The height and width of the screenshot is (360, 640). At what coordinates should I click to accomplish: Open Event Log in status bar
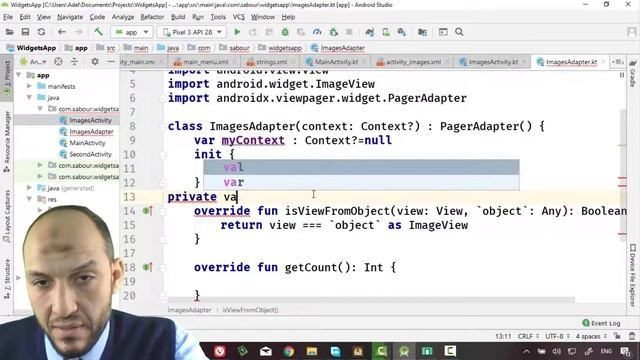click(x=601, y=323)
